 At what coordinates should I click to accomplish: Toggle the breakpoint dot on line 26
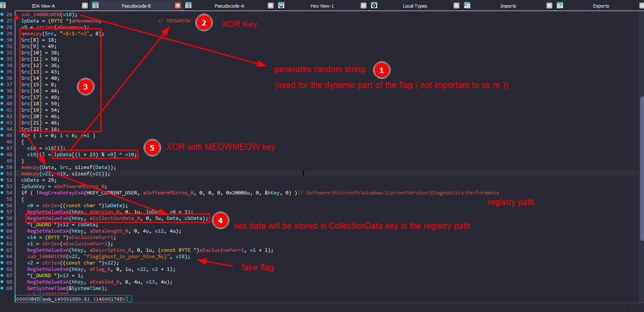pos(3,14)
